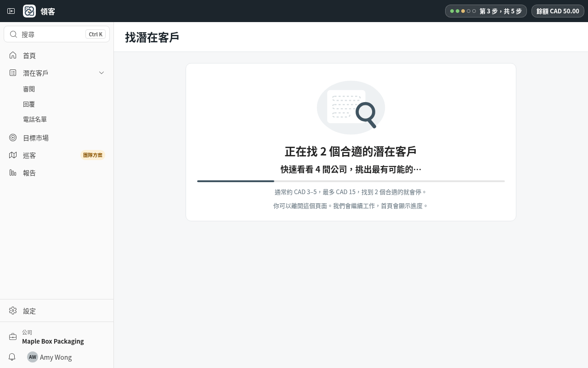Click the company briefcase icon
The width and height of the screenshot is (588, 368).
[13, 337]
